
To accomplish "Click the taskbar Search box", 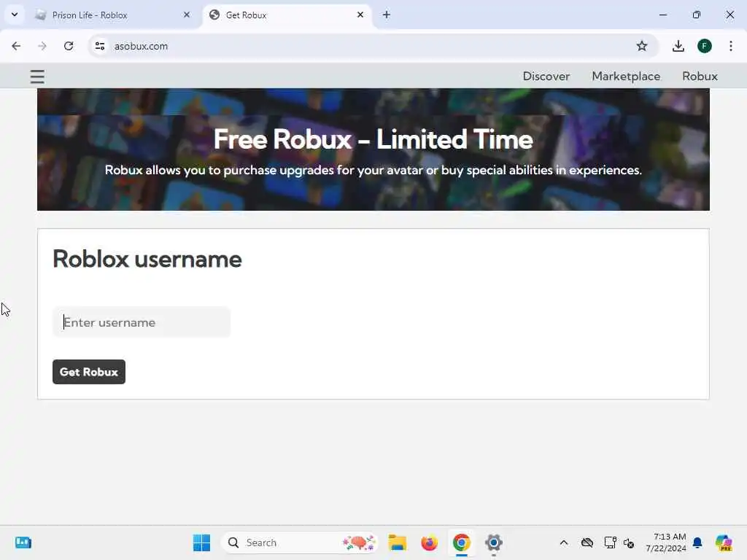I will pos(299,542).
